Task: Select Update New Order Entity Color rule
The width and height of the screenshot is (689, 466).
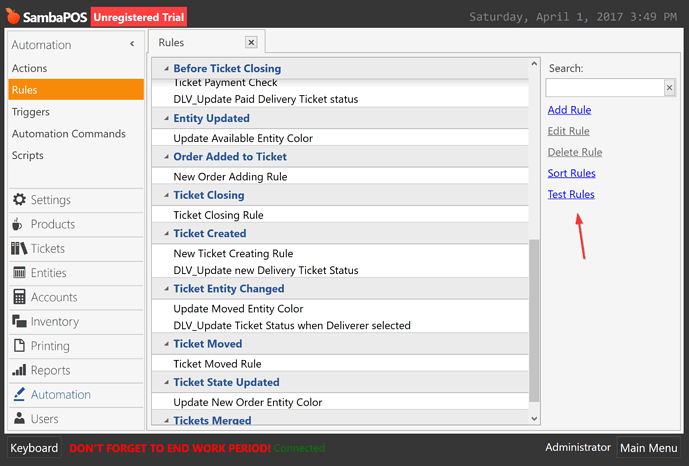Action: click(x=340, y=402)
